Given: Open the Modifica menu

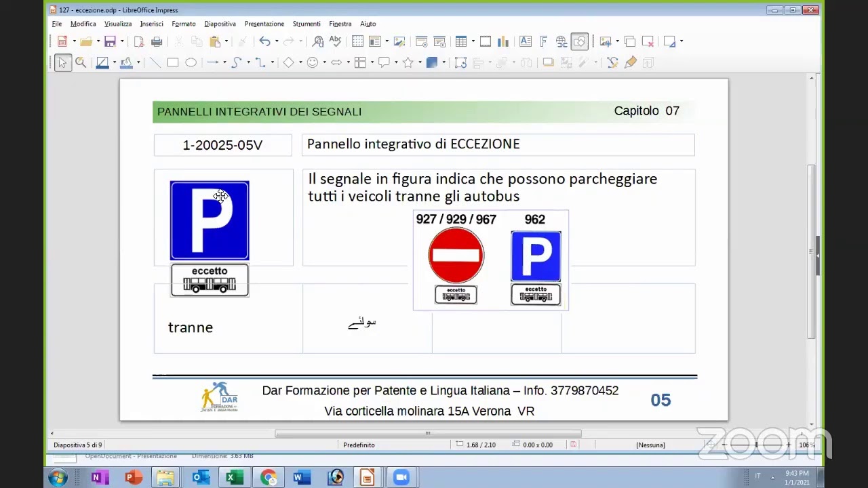Looking at the screenshot, I should tap(83, 24).
